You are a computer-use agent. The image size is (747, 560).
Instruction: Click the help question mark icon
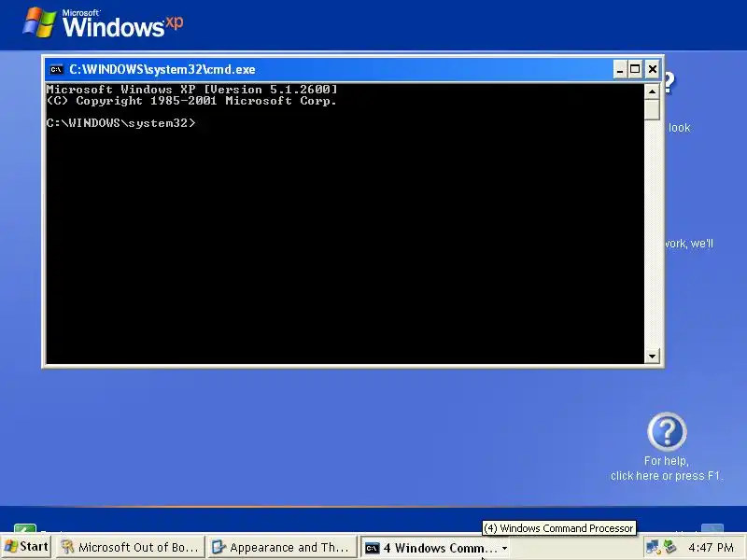667,432
